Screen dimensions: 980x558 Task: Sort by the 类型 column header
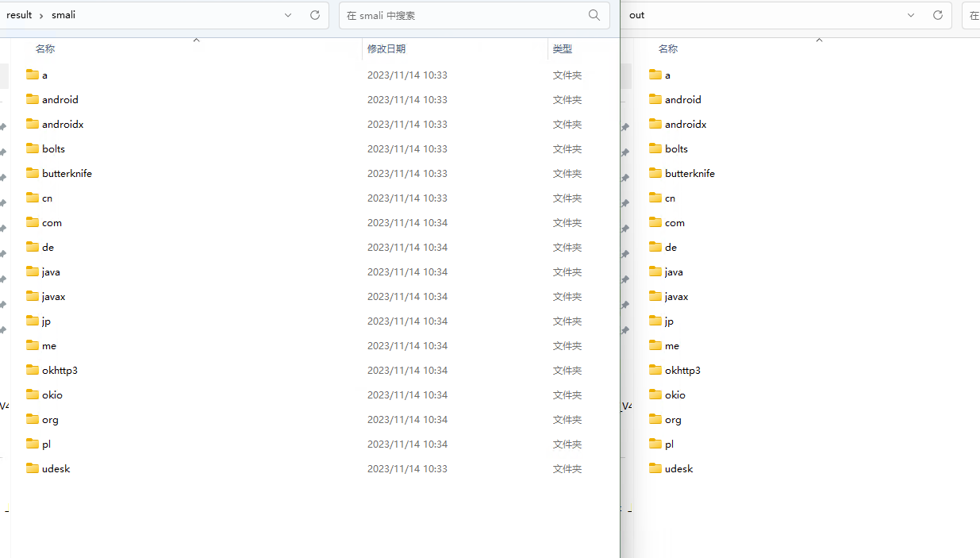[x=563, y=49]
